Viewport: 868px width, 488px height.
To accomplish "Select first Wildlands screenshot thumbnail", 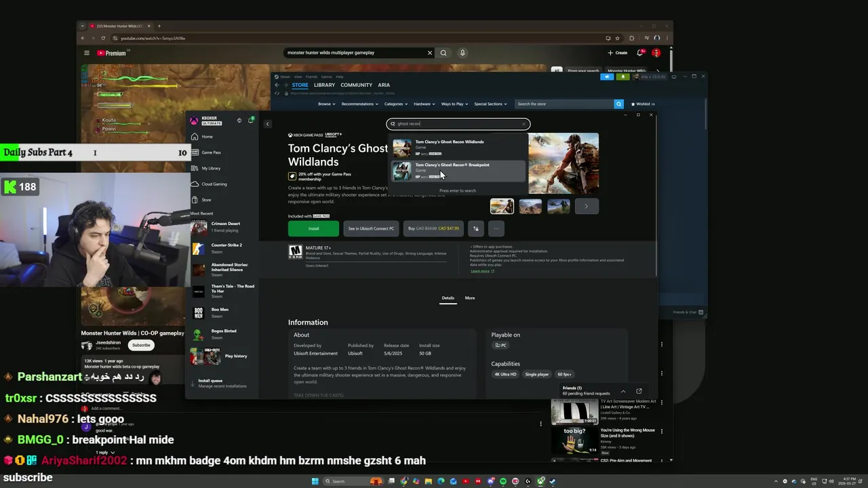I will [502, 206].
